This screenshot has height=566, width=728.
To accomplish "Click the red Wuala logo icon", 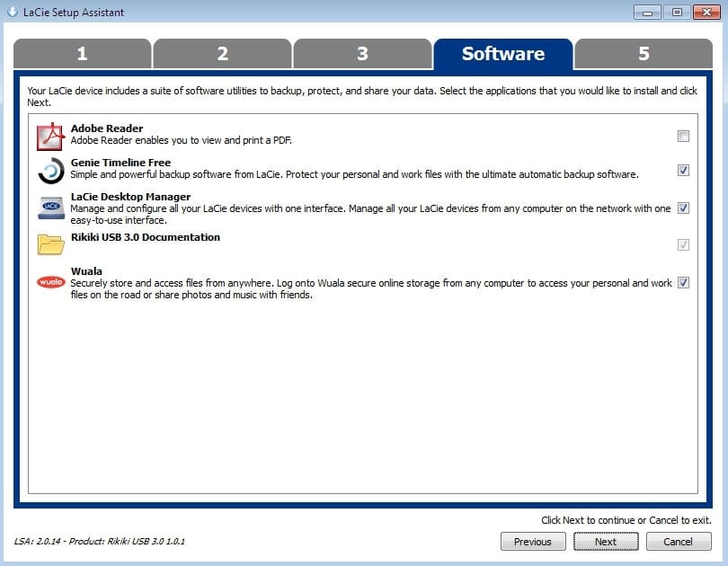I will pos(50,282).
